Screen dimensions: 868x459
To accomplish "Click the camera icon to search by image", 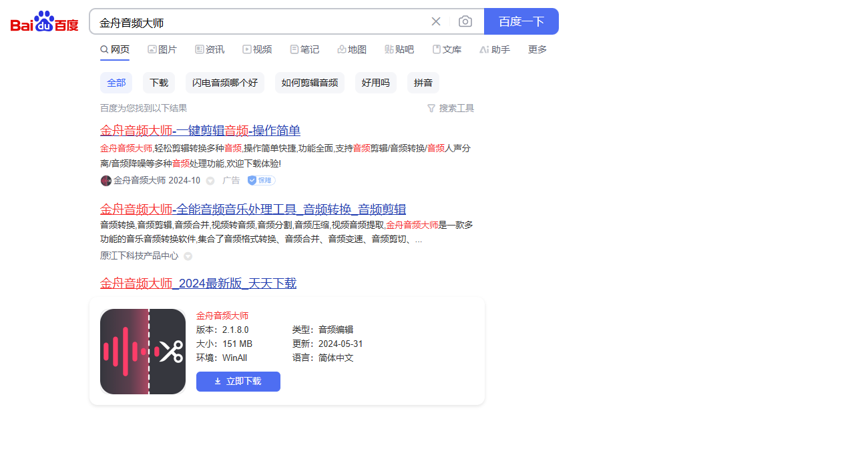I will click(x=465, y=21).
